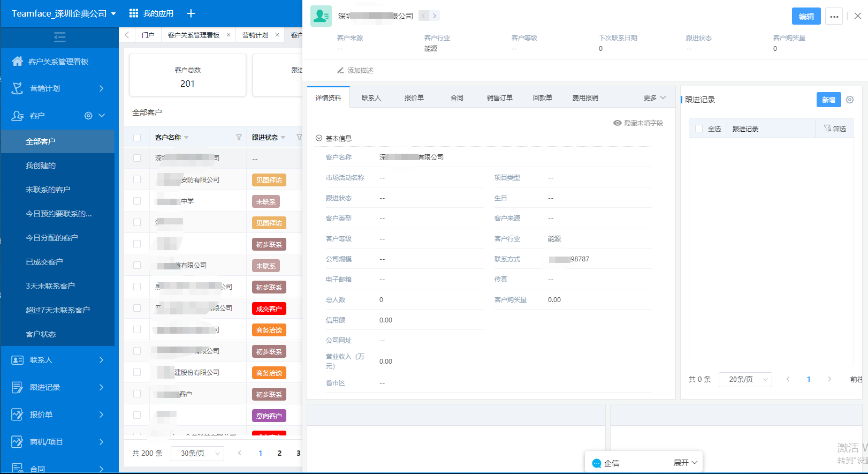
Task: Click 新增 to add a follow-up record
Action: tap(829, 100)
